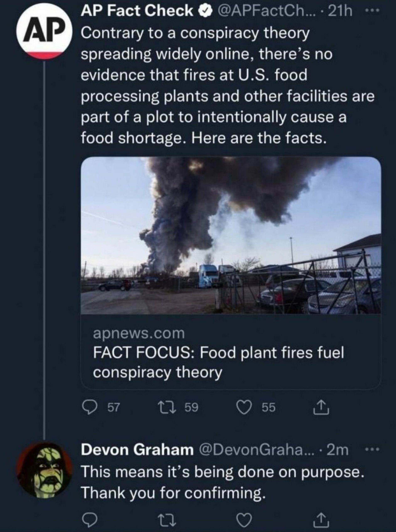Click the Devon Graham display name

tap(137, 450)
